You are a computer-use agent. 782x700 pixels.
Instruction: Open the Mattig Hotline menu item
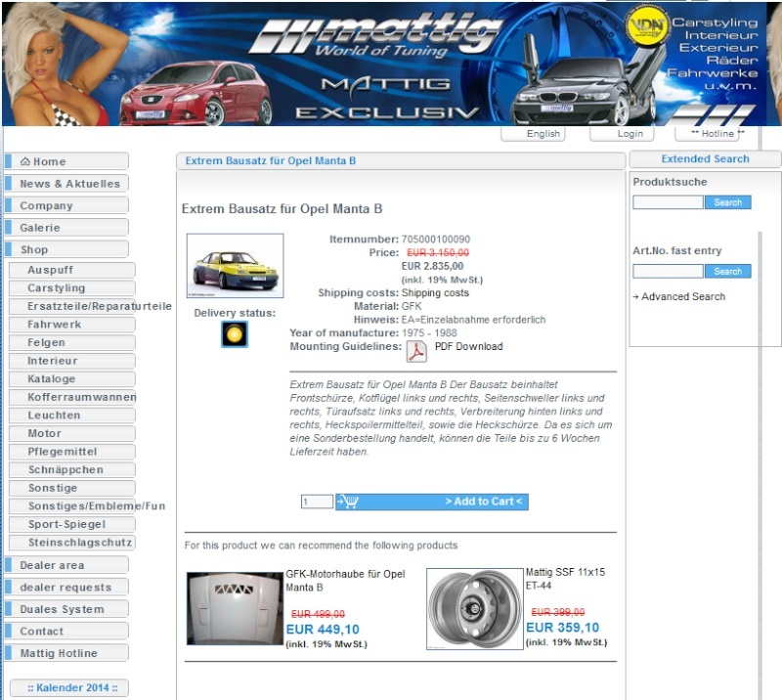[66, 653]
